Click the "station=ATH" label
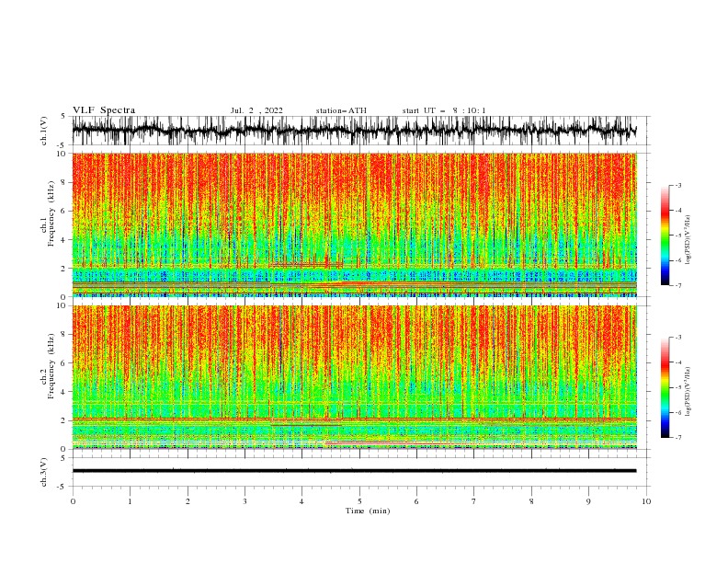This screenshot has width=728, height=563. pyautogui.click(x=341, y=110)
